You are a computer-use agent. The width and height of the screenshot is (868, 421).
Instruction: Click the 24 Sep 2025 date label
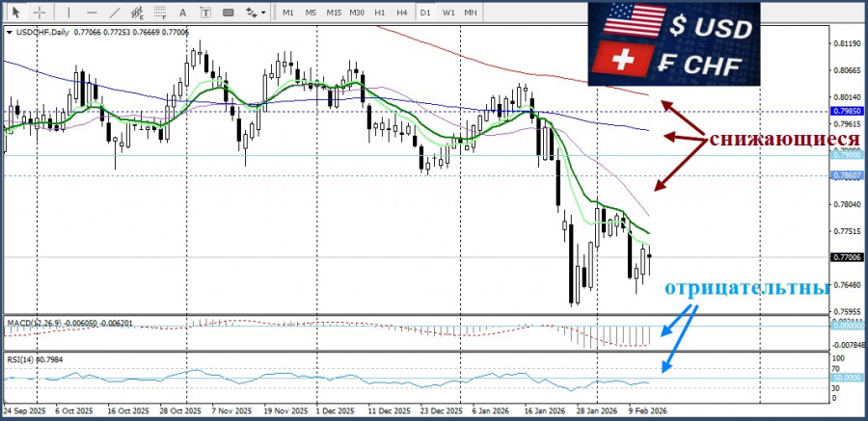[x=24, y=412]
